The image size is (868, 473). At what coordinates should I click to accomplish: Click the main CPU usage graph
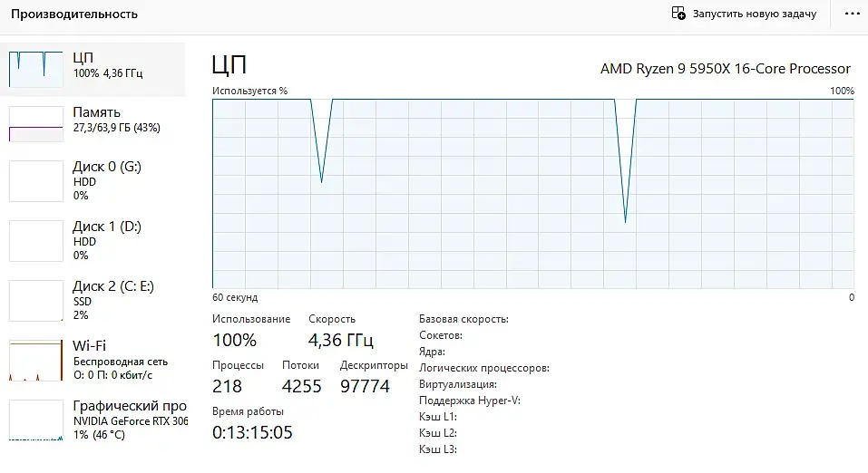pyautogui.click(x=533, y=194)
